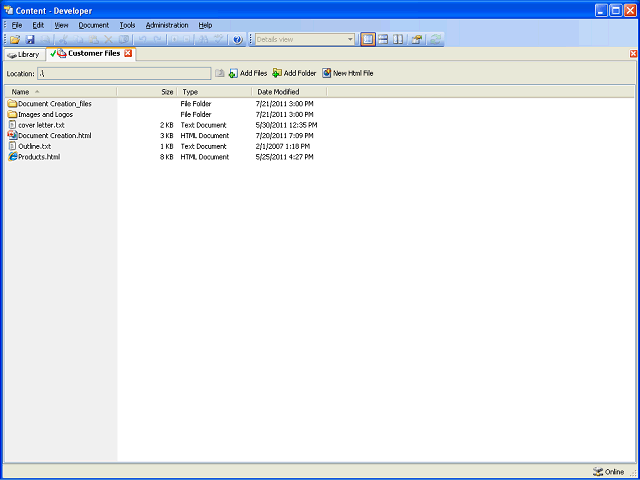Click the Products.html Internet Explorer icon
The height and width of the screenshot is (480, 640).
pyautogui.click(x=13, y=156)
